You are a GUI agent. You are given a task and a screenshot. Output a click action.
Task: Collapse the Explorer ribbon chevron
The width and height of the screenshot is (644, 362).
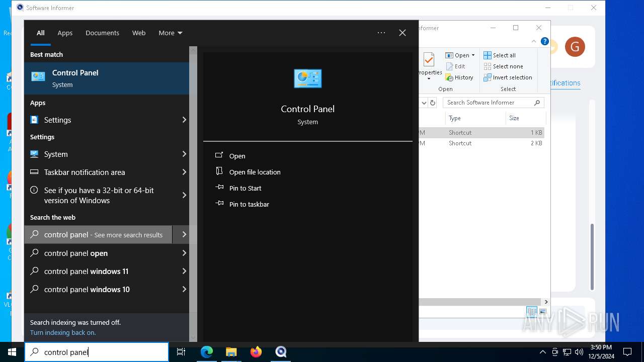534,42
